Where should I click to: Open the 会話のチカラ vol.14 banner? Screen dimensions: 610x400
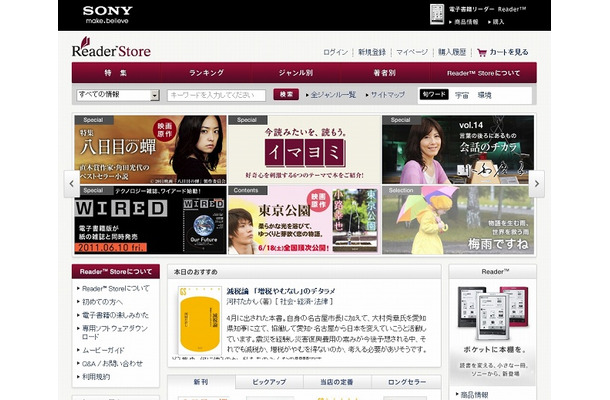[458, 150]
